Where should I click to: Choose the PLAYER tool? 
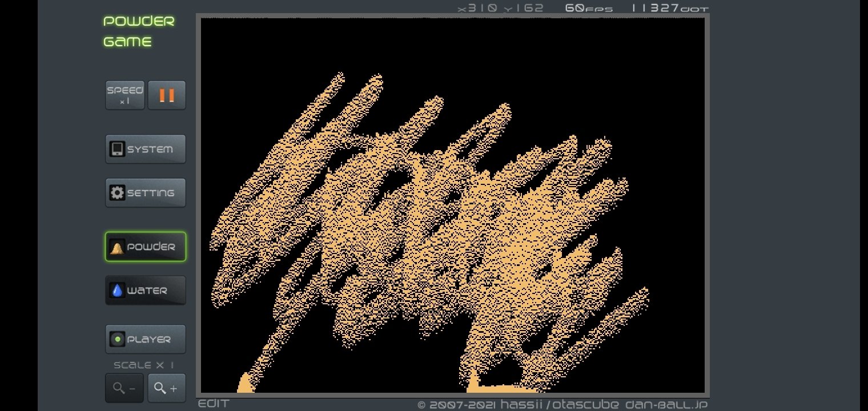pyautogui.click(x=146, y=339)
